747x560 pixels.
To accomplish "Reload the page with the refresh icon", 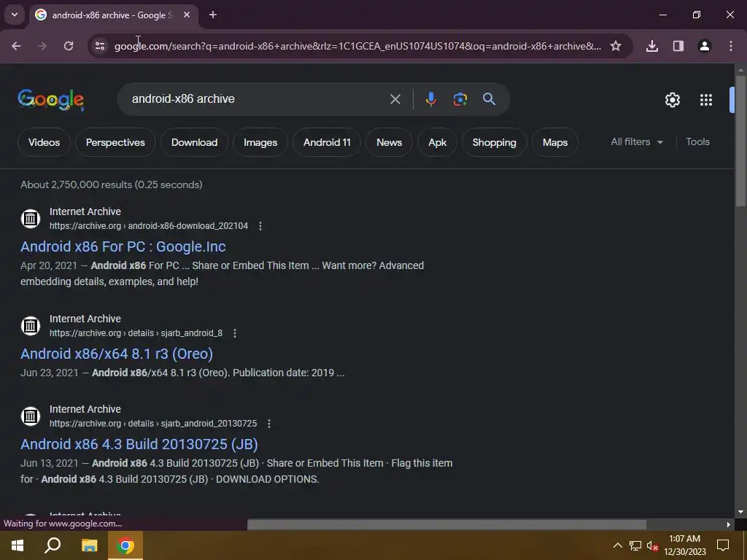I will 69,46.
